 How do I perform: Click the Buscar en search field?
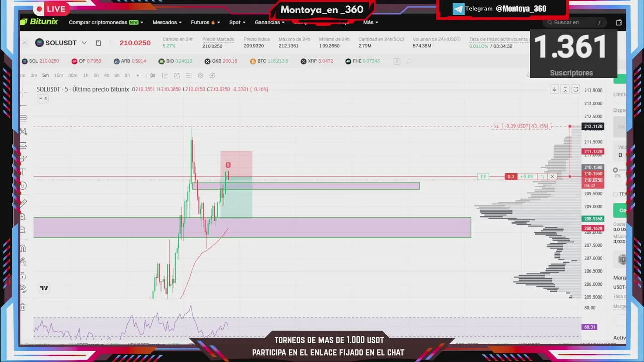575,22
